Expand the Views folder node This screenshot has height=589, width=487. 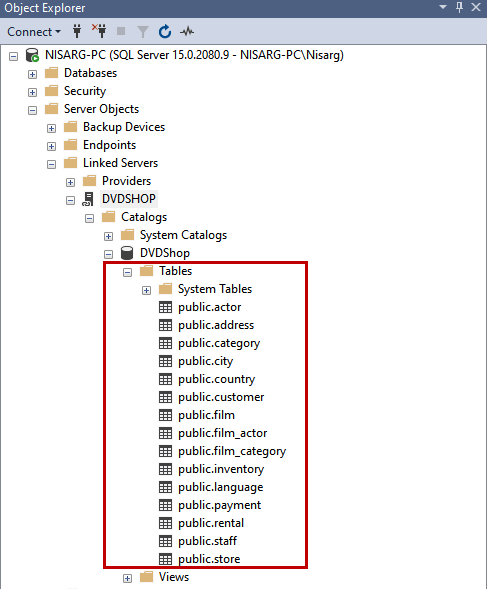click(127, 578)
